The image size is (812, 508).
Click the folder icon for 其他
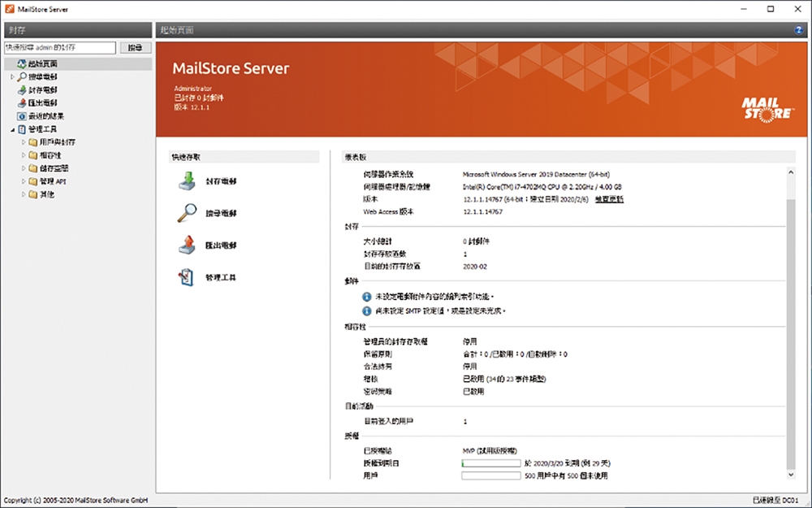[33, 194]
